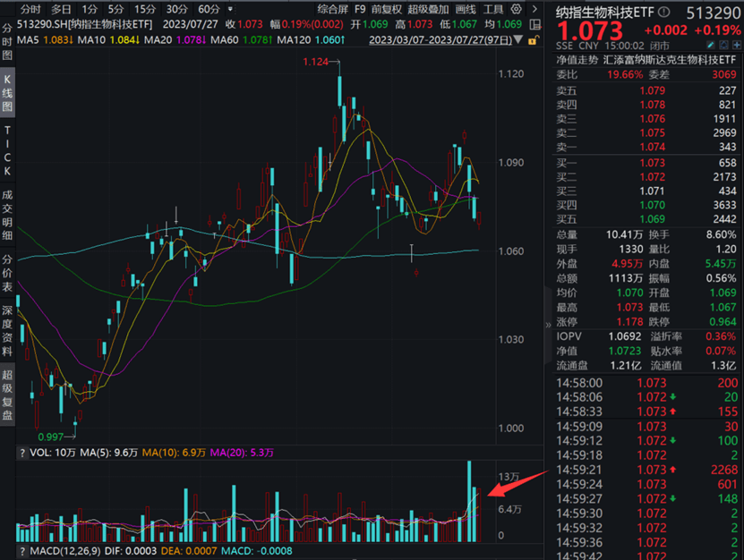Select the 多日 period tab

[x=60, y=8]
